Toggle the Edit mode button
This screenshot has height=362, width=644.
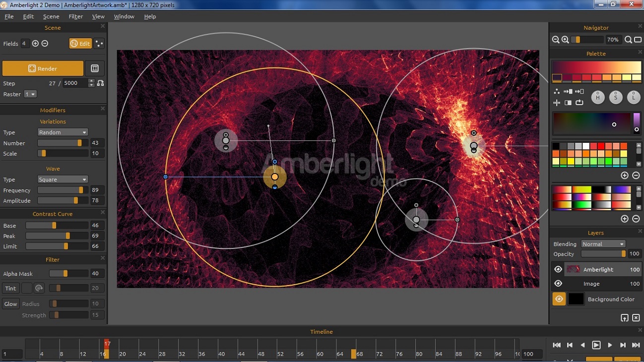(80, 44)
